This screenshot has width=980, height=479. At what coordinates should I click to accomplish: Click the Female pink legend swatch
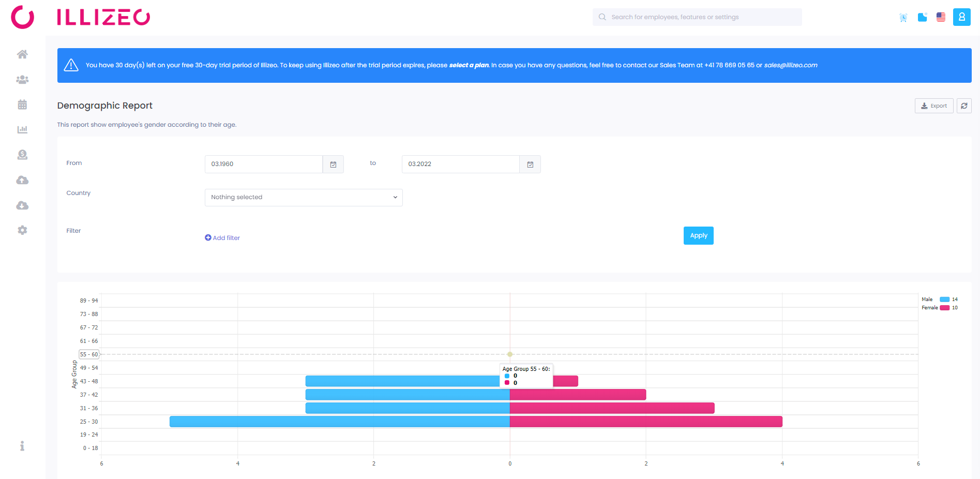coord(945,308)
